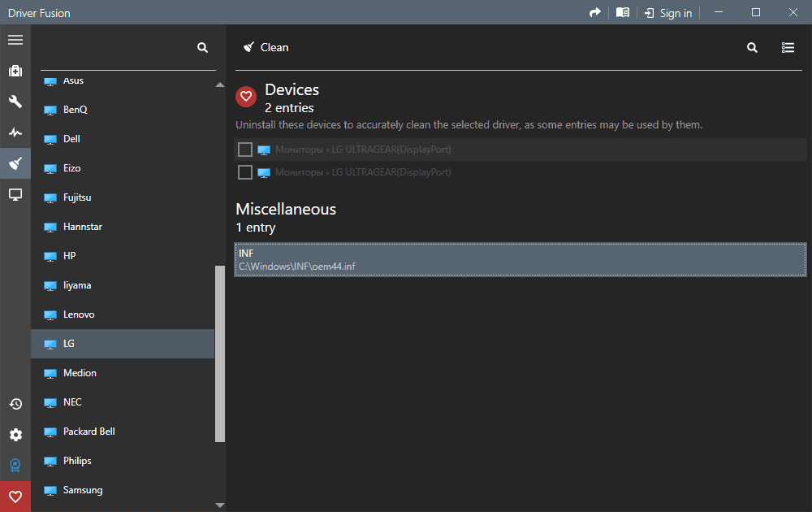
Task: Check the second LG ULTRAGEAR device checkbox
Action: click(245, 172)
